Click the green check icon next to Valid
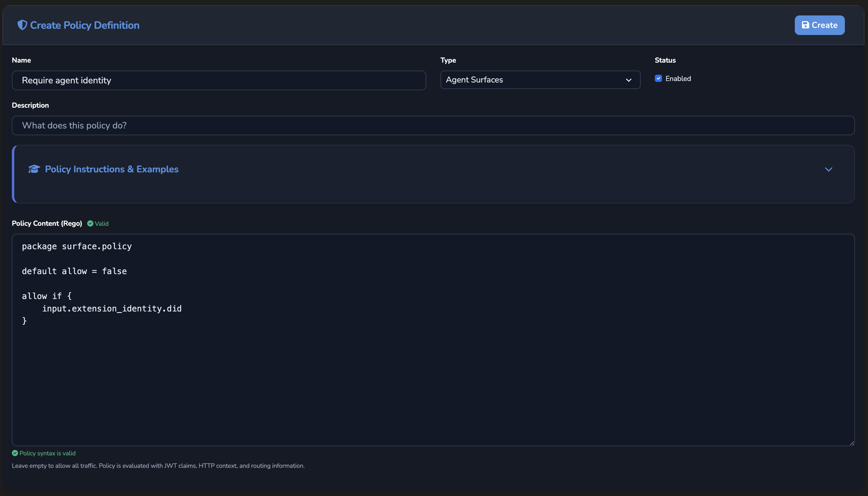 [x=90, y=223]
